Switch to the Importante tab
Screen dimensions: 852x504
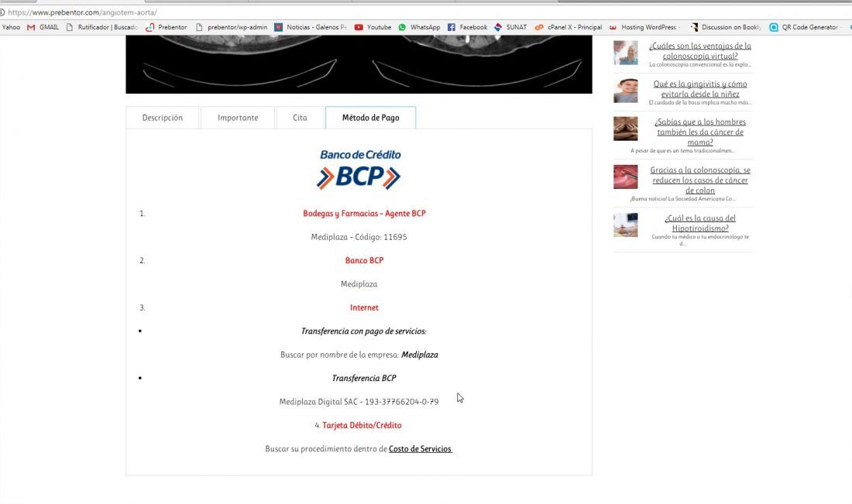click(238, 118)
